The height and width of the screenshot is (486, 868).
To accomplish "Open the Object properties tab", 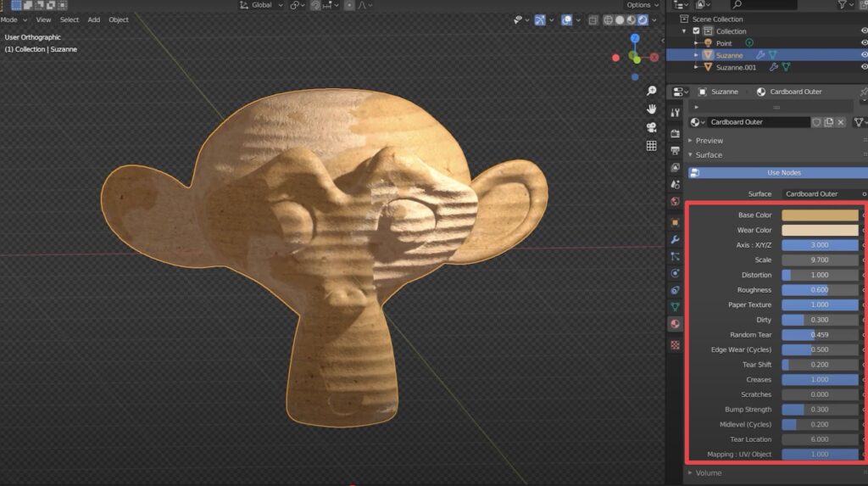I will (x=676, y=222).
